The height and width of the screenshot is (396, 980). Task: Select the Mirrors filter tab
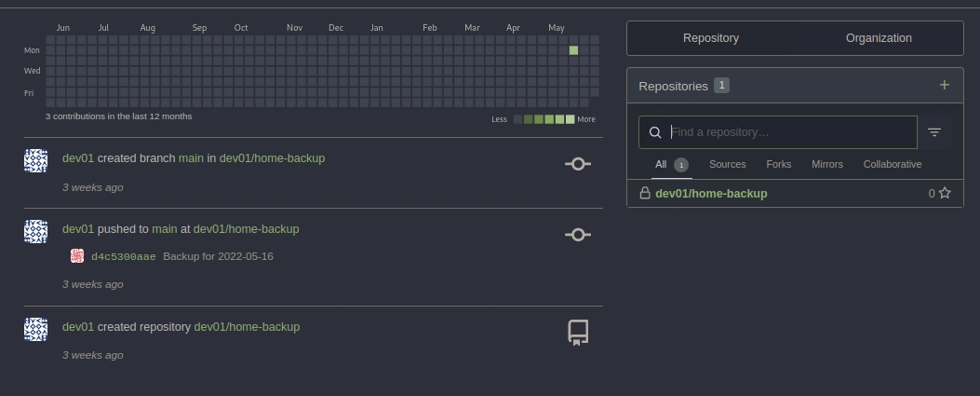826,164
